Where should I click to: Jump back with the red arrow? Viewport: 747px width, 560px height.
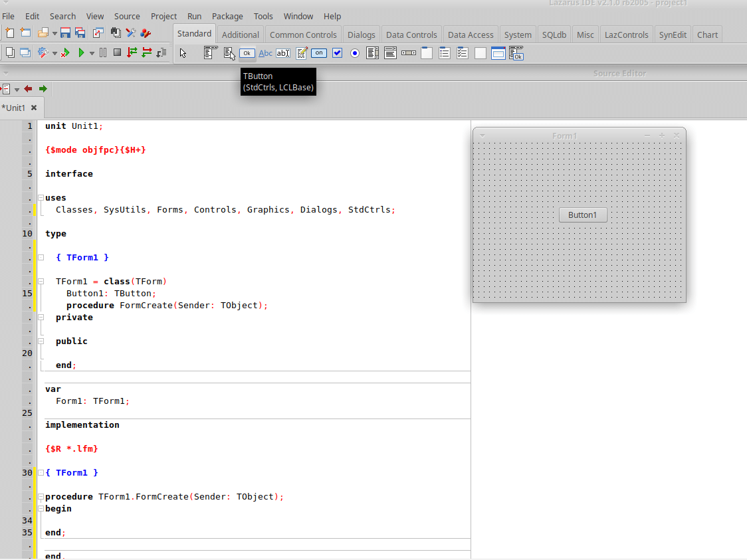[28, 88]
